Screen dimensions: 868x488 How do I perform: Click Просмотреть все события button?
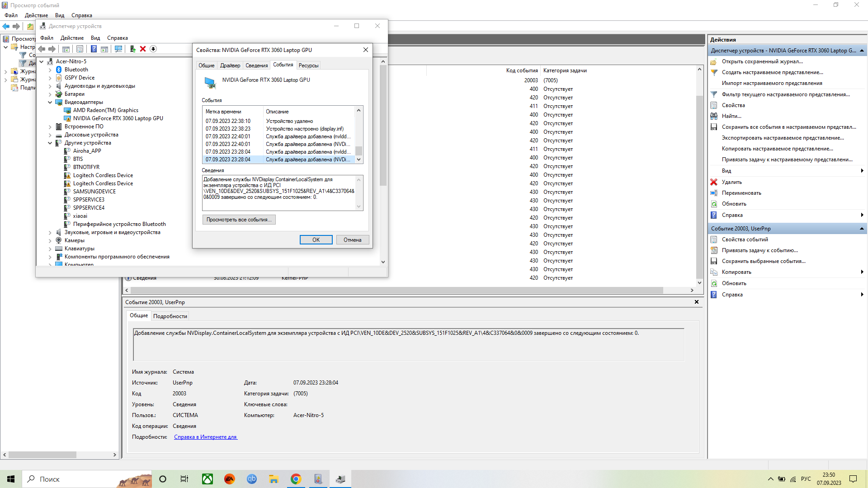(239, 220)
